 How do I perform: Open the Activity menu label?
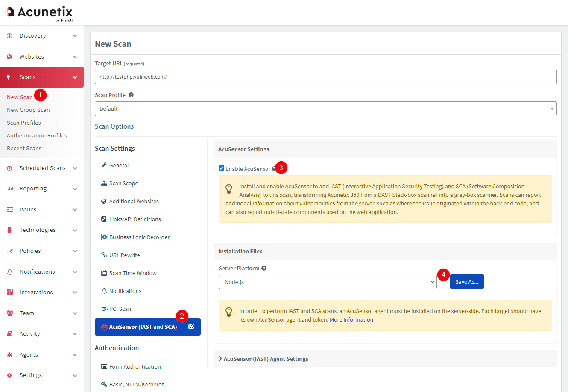click(30, 334)
